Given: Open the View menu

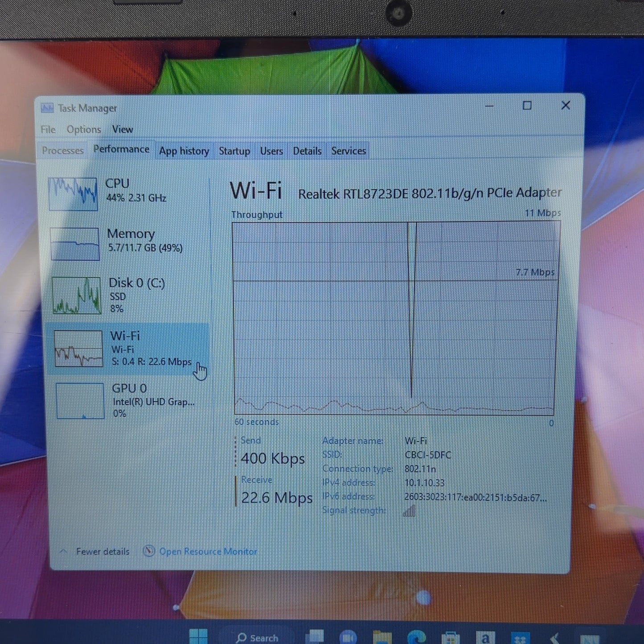Looking at the screenshot, I should tap(123, 129).
